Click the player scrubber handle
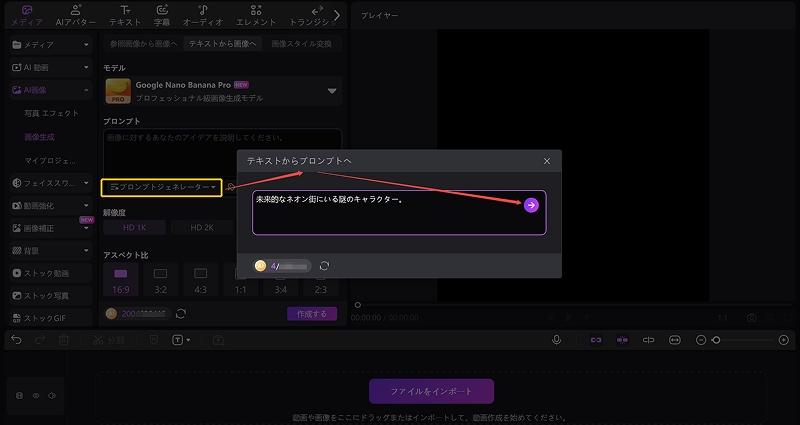800x425 pixels. click(358, 305)
